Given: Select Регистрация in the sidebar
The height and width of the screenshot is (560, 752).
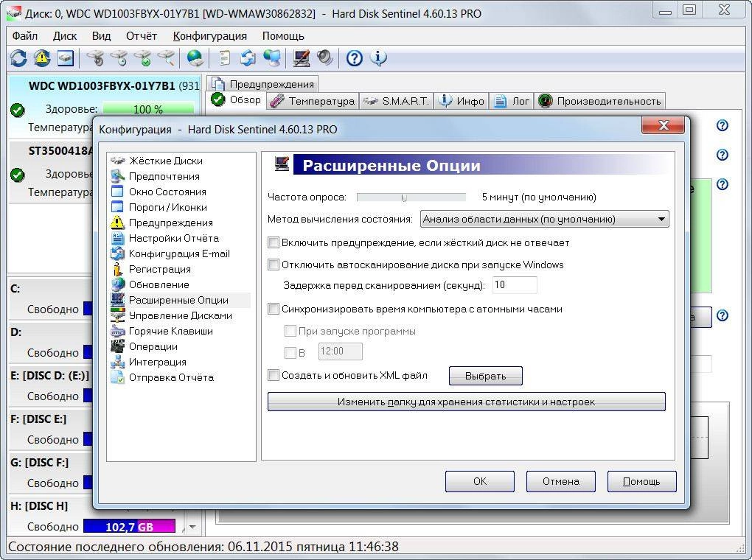Looking at the screenshot, I should tap(160, 269).
